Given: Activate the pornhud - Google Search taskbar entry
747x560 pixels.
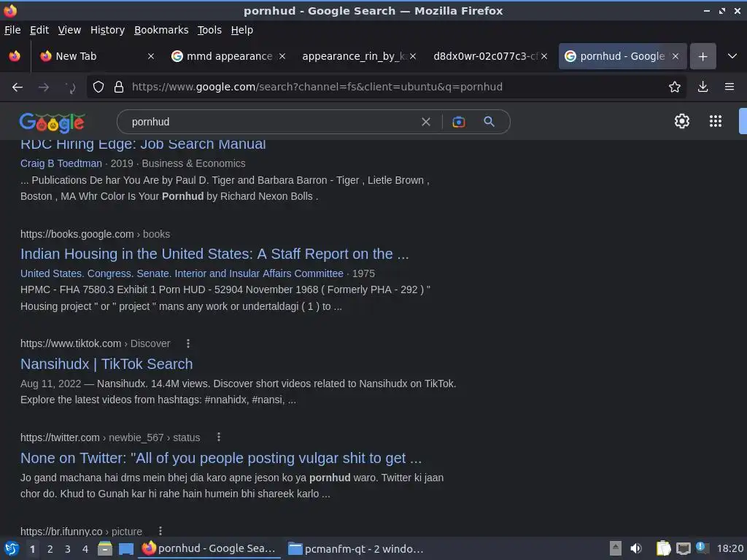Looking at the screenshot, I should tap(209, 549).
